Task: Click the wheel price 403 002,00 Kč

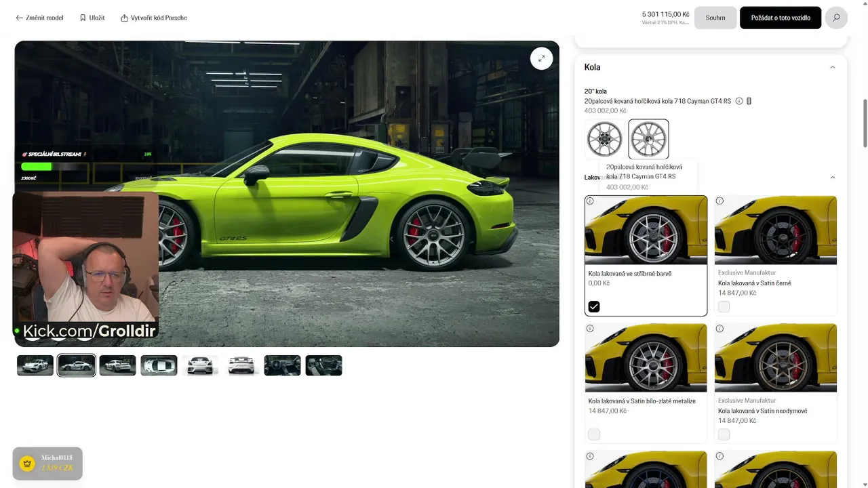Action: coord(606,110)
